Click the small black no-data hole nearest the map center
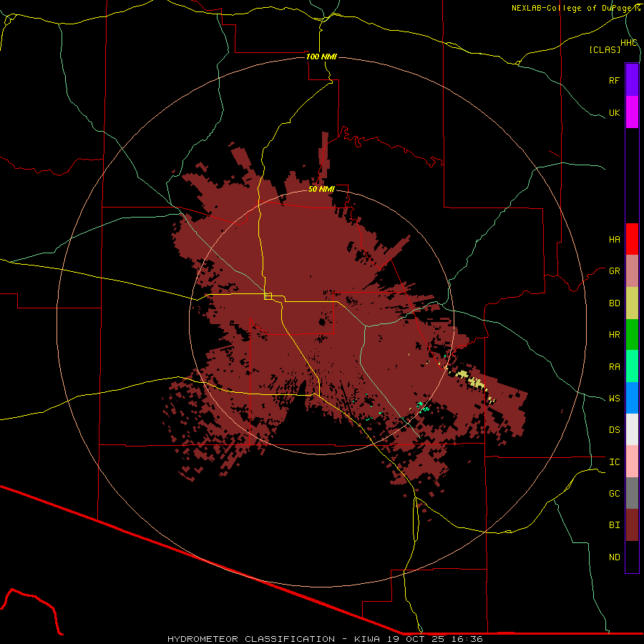 [x=322, y=322]
